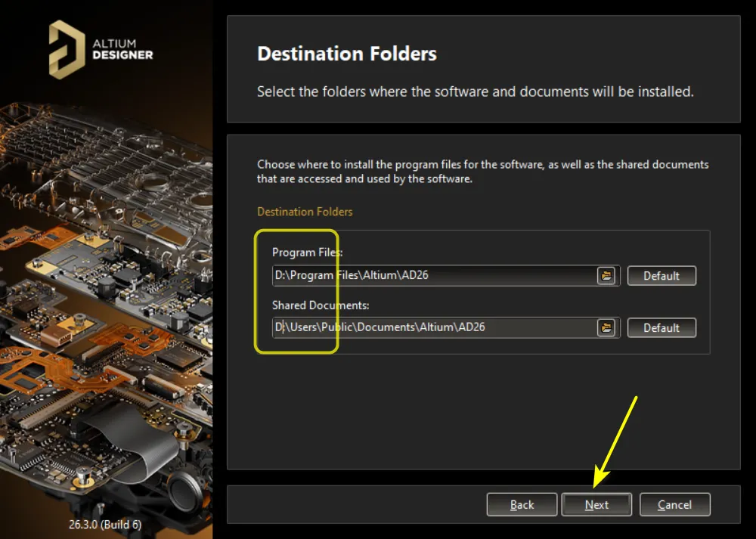
Task: Open folder browser for Program Files path
Action: click(606, 276)
